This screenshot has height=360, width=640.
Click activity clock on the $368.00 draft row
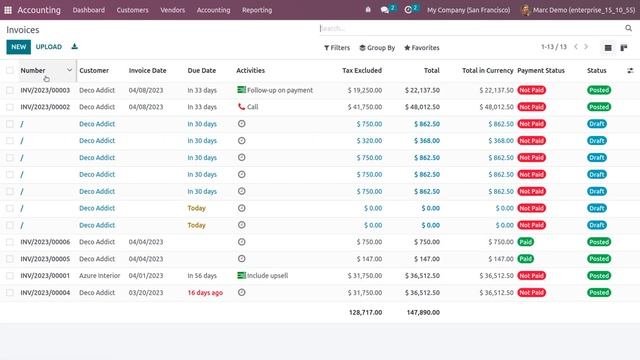[x=242, y=141]
